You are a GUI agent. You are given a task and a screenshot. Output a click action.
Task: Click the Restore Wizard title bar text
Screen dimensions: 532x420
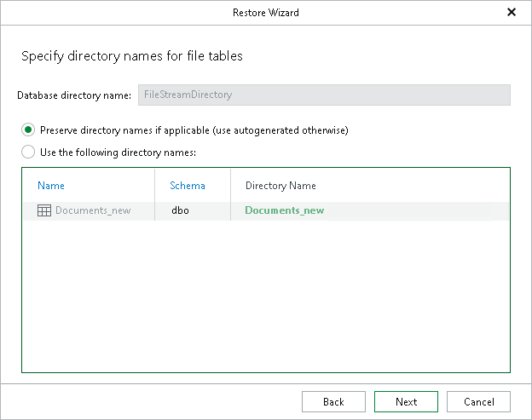[x=265, y=13]
